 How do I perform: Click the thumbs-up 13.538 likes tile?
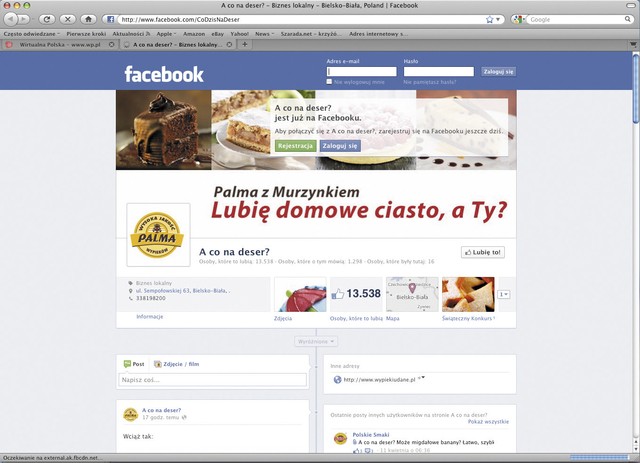click(x=356, y=294)
